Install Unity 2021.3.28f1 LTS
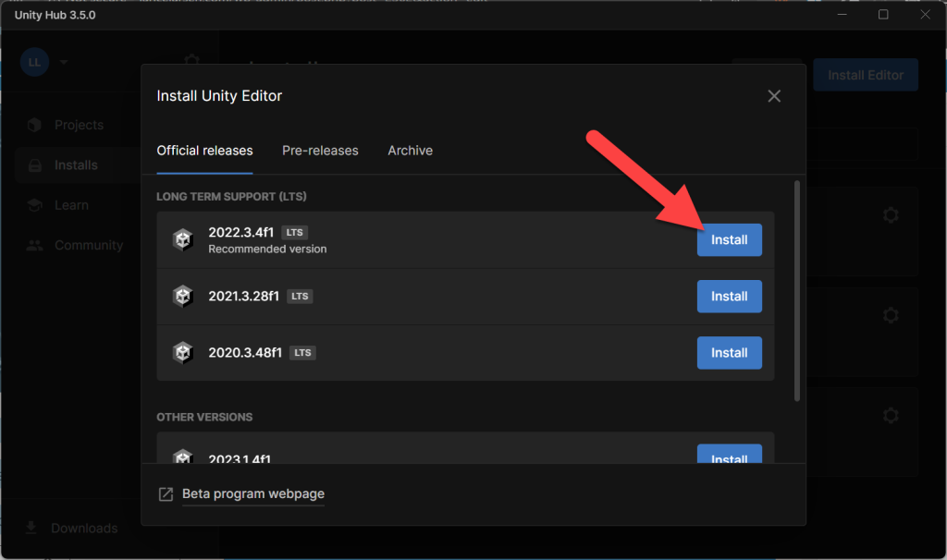947x560 pixels. click(729, 297)
